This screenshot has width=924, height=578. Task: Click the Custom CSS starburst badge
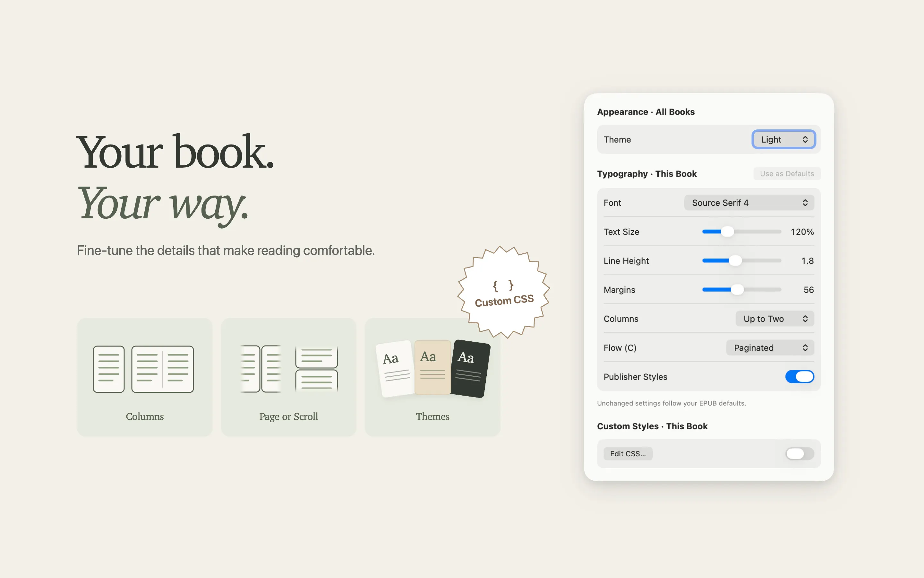tap(504, 293)
